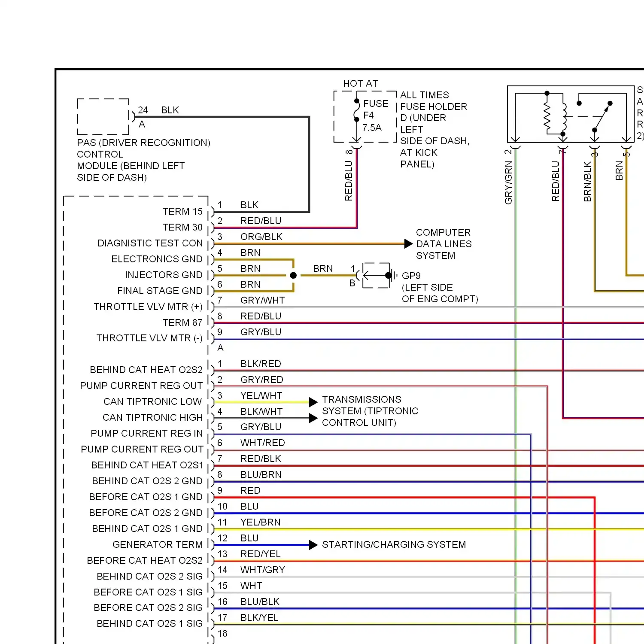Select 'FUSE F4 7.5A' text in fuse box
The image size is (644, 644).
click(375, 115)
